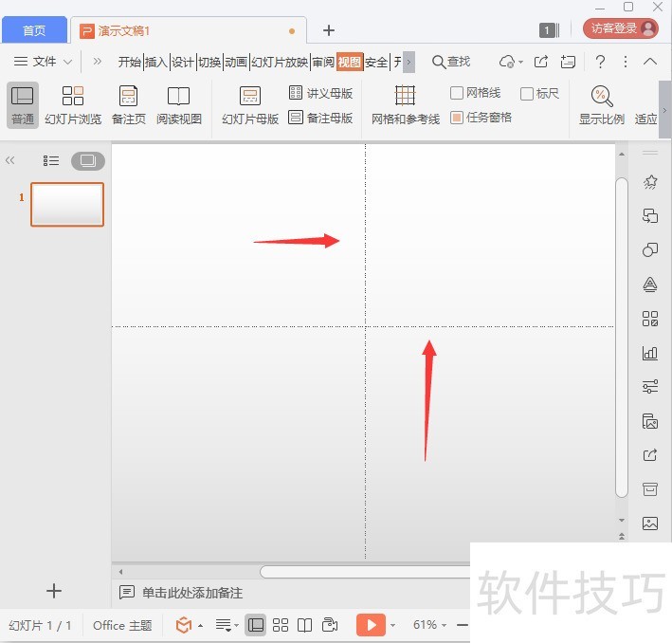The height and width of the screenshot is (643, 672).
Task: Enable the Gridlines (网格线) checkbox
Action: (457, 93)
